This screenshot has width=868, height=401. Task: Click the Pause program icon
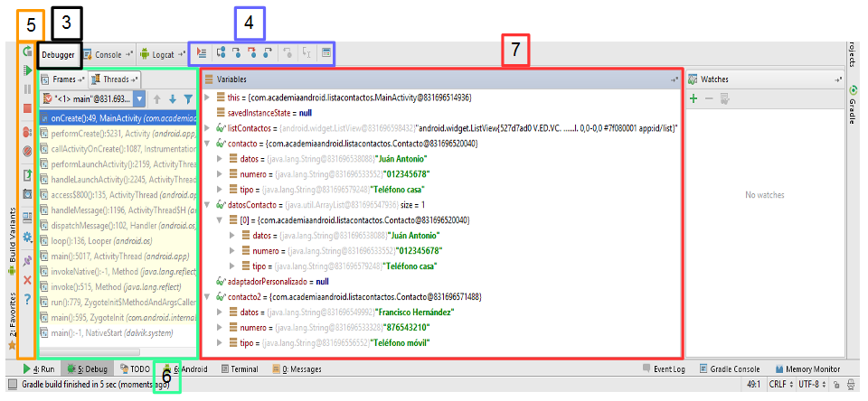tap(26, 89)
